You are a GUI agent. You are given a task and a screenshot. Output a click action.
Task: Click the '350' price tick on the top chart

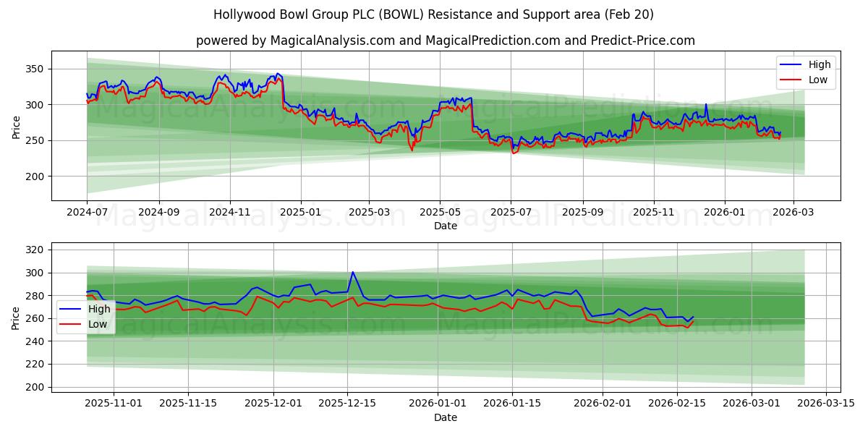tap(35, 69)
